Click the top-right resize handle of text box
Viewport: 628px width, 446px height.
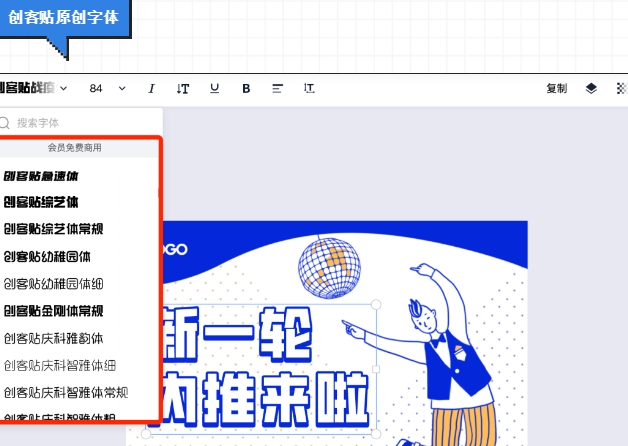[376, 305]
